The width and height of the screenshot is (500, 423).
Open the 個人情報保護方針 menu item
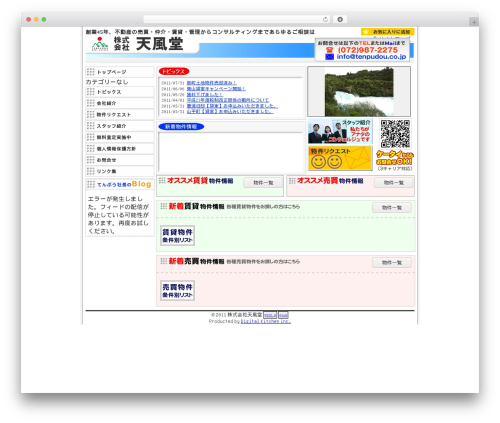(120, 148)
